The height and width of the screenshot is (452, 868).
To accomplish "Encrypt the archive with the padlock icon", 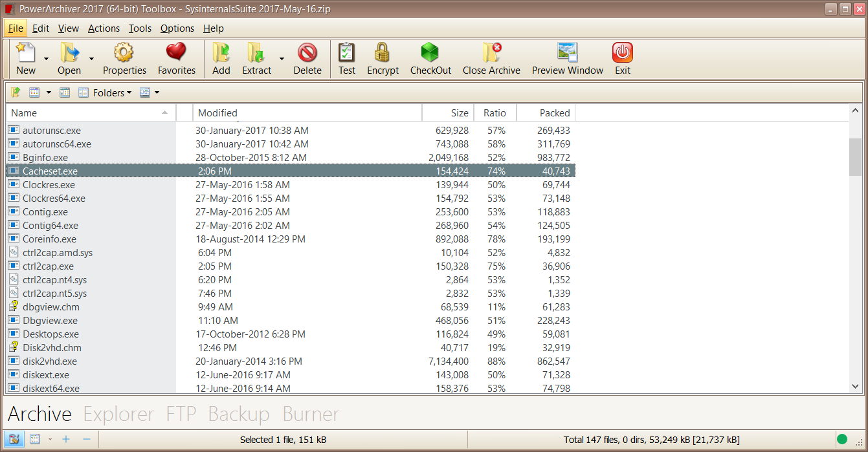I will tap(383, 52).
